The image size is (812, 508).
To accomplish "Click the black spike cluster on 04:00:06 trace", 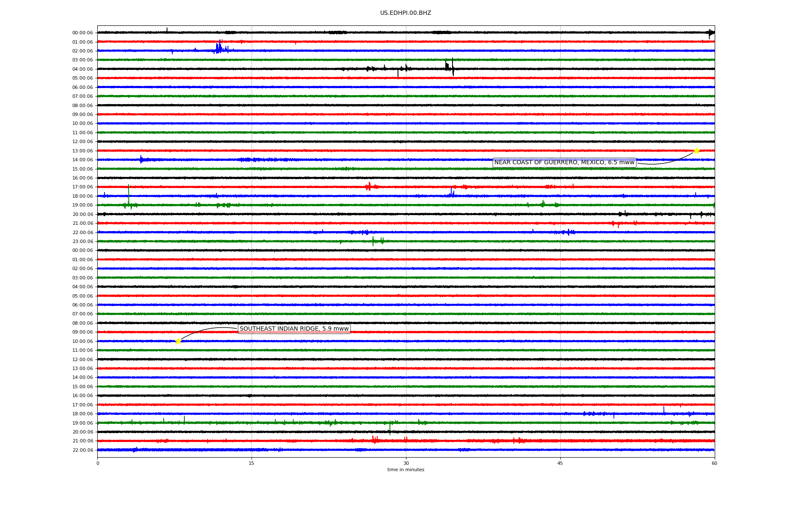I will pos(449,67).
